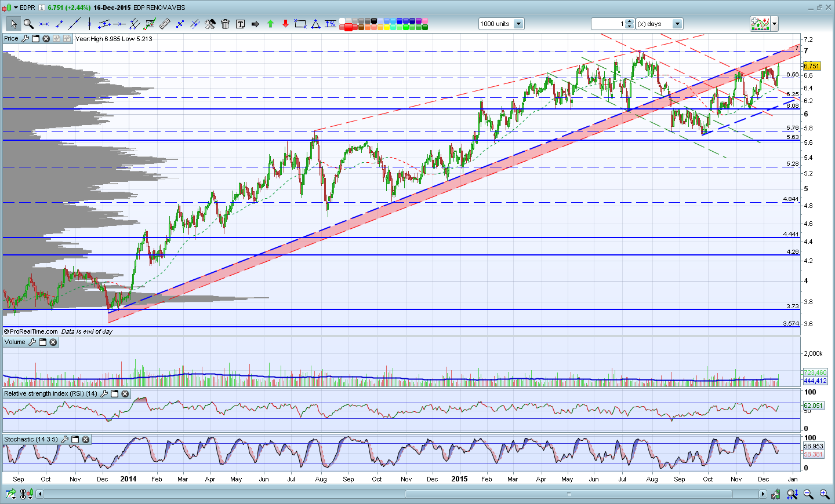
Task: Remove the Stochastic indicator panel
Action: coord(86,440)
